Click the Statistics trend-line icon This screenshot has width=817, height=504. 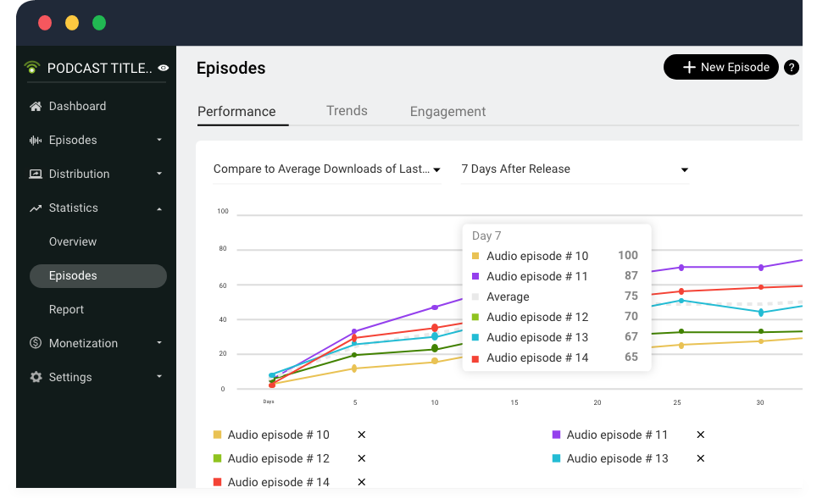click(36, 208)
